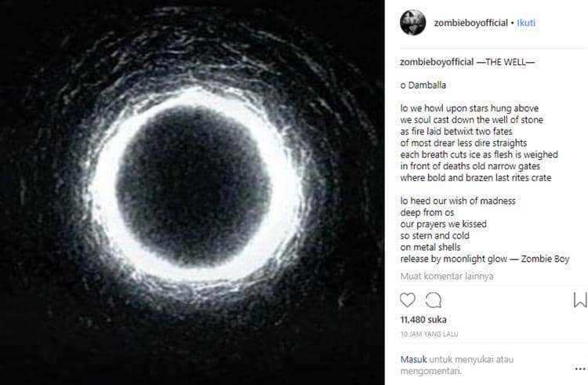Open the zombieboyofficial profile avatar
Viewport: 588px width, 385px height.
(x=412, y=23)
